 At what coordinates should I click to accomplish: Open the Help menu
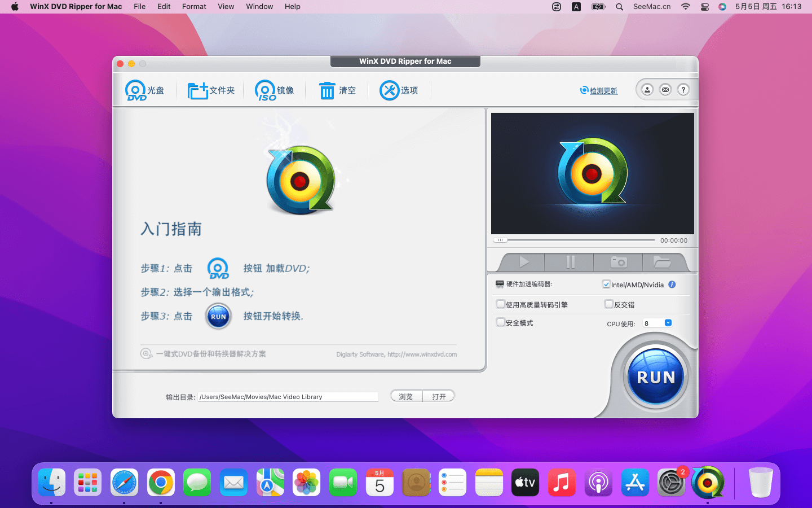coord(292,7)
